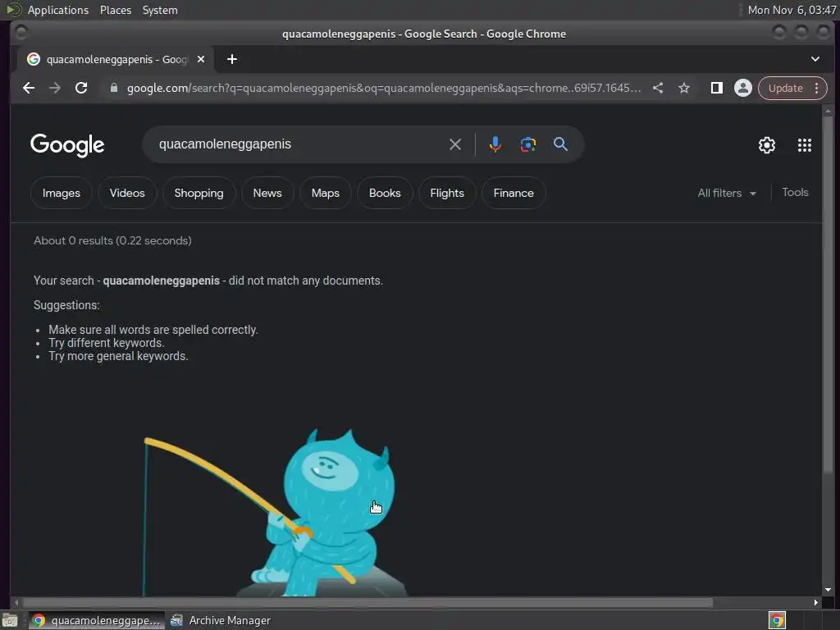Share this page from address bar
This screenshot has height=630, width=840.
click(658, 88)
